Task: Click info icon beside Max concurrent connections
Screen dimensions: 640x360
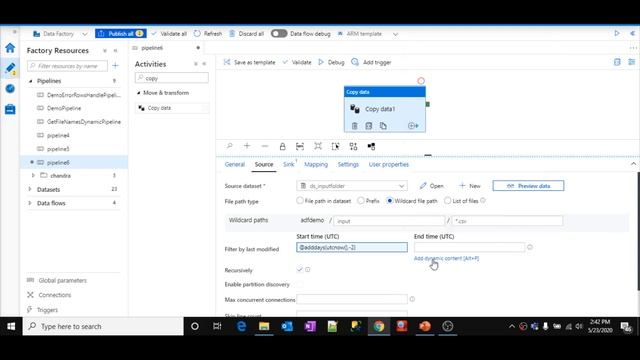Action: point(412,299)
